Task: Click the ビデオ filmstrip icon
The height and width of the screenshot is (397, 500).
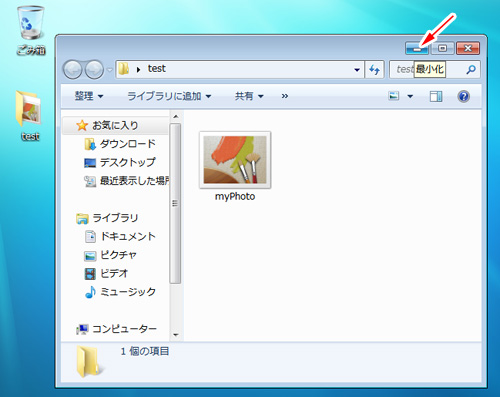Action: point(90,274)
